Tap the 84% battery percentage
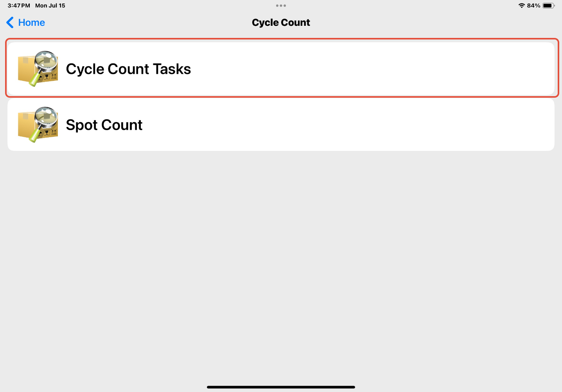 point(533,5)
